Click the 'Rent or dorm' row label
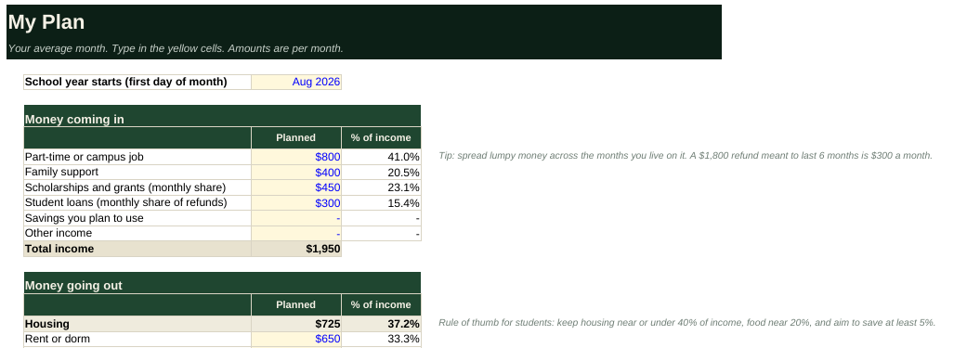Viewport: 980px width, 348px height. (137, 340)
